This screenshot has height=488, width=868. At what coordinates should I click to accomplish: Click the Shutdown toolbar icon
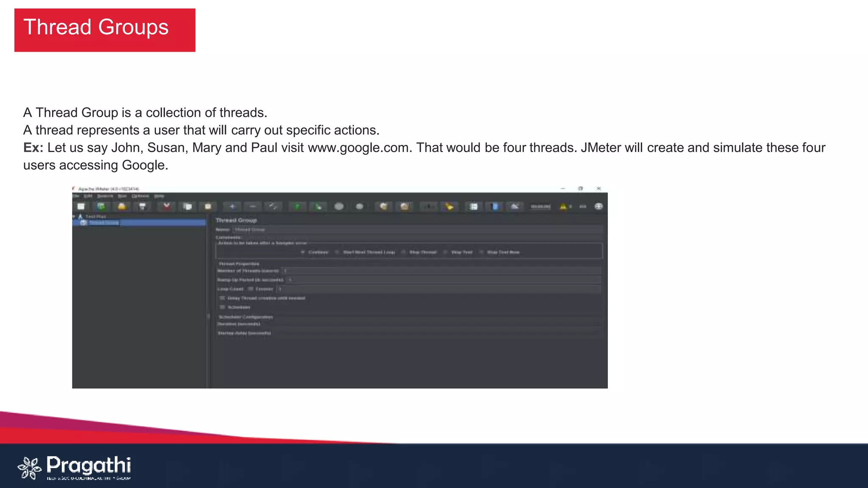click(x=359, y=206)
